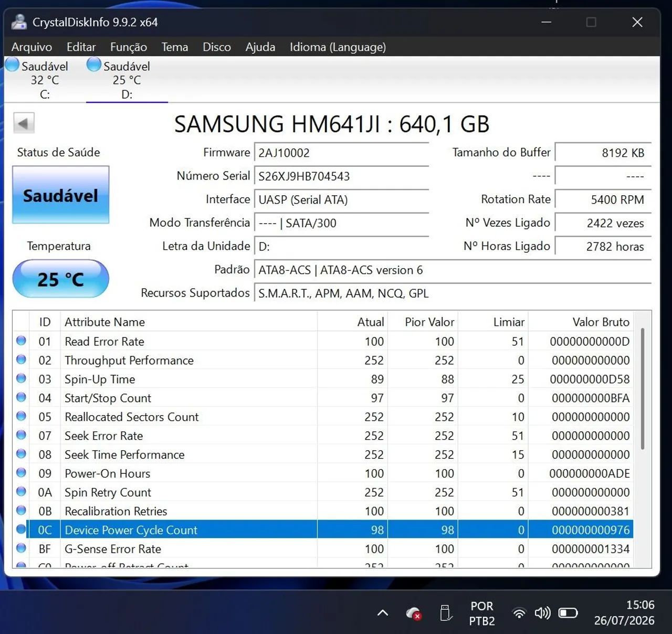
Task: Click the status dot for Seek Time Performance
Action: [21, 454]
